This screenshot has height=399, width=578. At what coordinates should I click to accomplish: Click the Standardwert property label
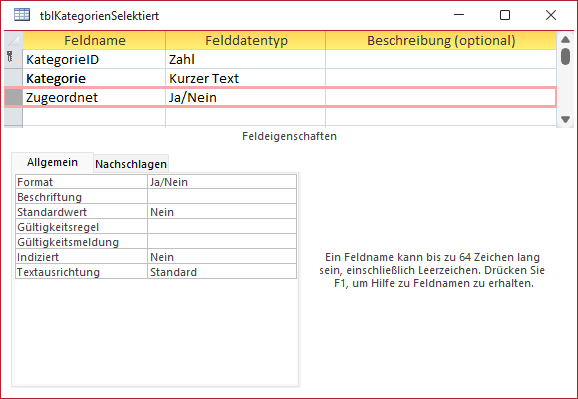(81, 212)
